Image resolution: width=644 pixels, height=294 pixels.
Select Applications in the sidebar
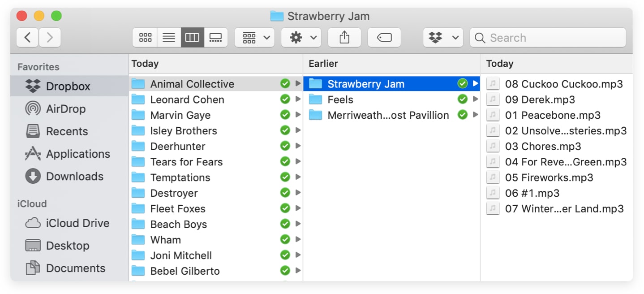[78, 154]
